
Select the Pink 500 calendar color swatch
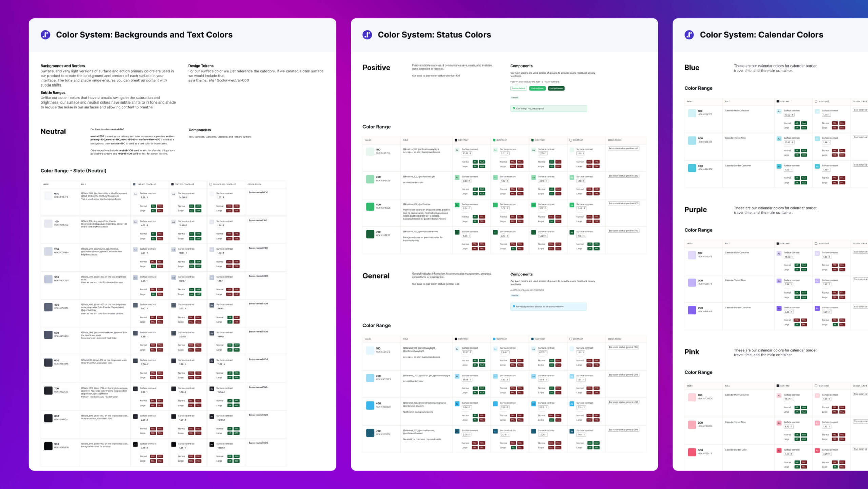click(x=692, y=452)
